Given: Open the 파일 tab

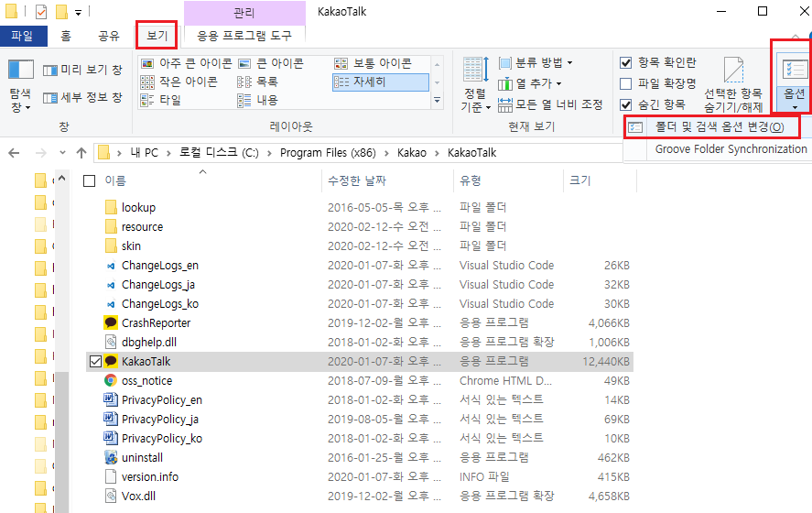Looking at the screenshot, I should (x=22, y=36).
